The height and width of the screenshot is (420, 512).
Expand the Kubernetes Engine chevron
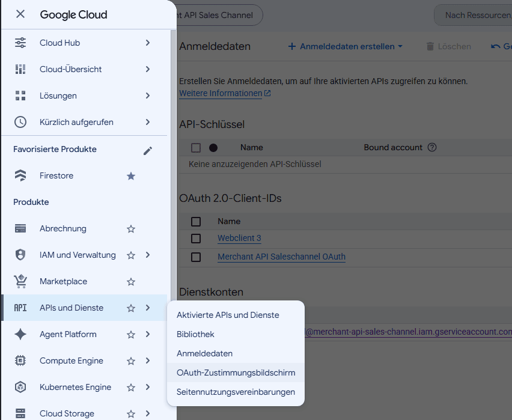point(148,387)
